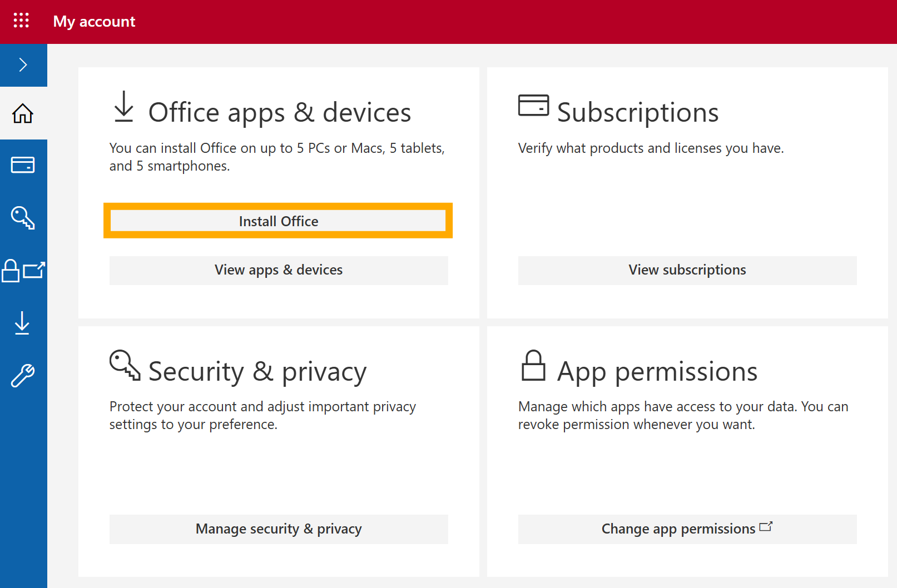
Task: Click text 'Verify what products and licenses you have.'
Action: tap(651, 148)
